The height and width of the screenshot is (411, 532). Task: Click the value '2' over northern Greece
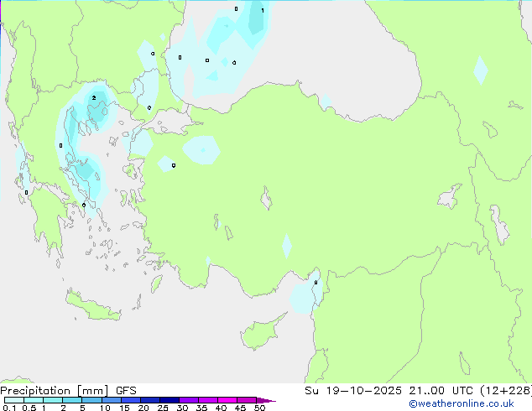click(94, 98)
